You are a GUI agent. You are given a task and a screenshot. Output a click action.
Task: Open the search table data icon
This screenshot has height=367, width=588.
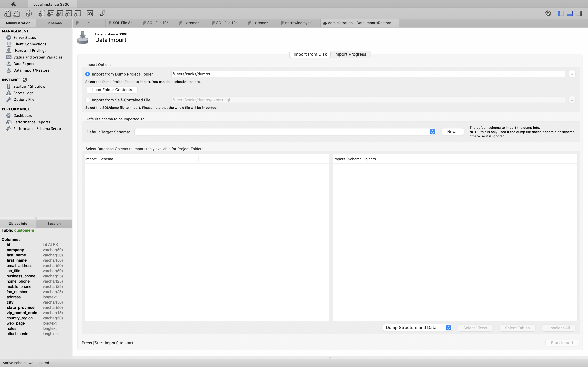point(90,13)
